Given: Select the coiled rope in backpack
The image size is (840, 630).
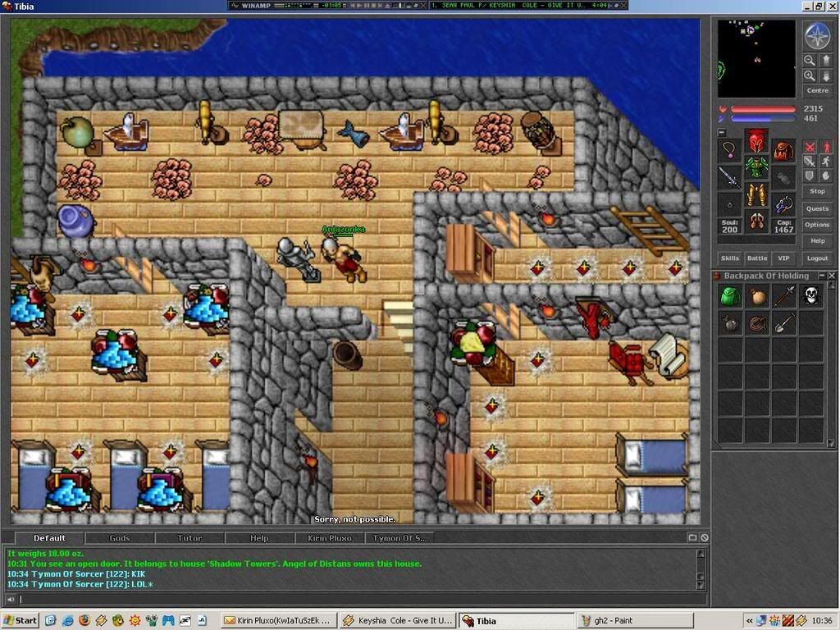Looking at the screenshot, I should pos(757,323).
